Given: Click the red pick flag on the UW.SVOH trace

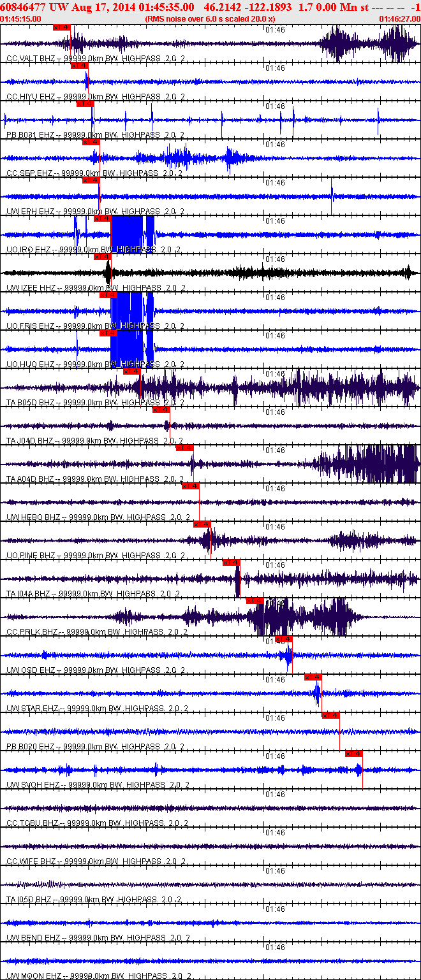Looking at the screenshot, I should tap(354, 754).
